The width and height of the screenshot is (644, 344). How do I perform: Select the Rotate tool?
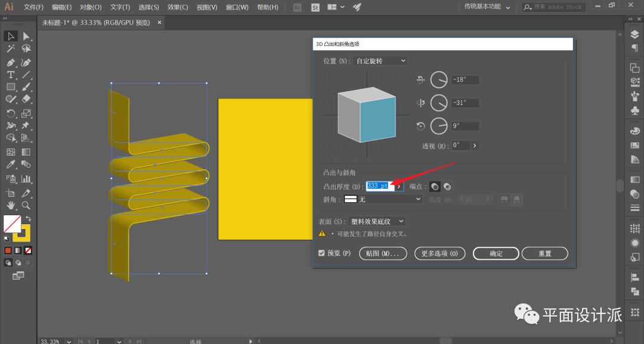[x=11, y=113]
